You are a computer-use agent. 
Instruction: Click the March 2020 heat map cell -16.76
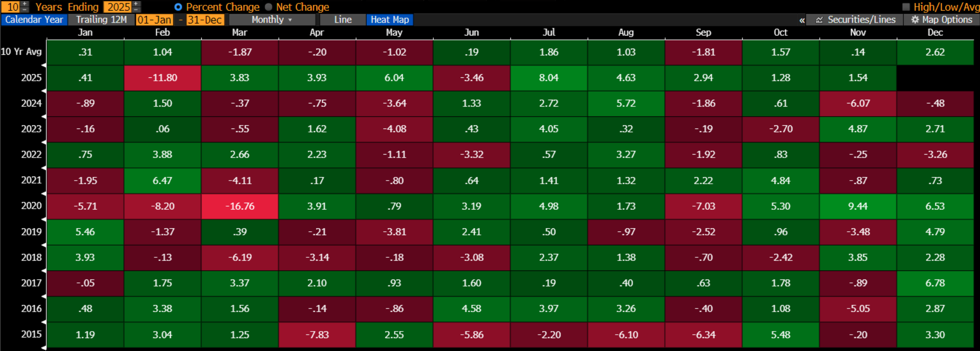[240, 206]
